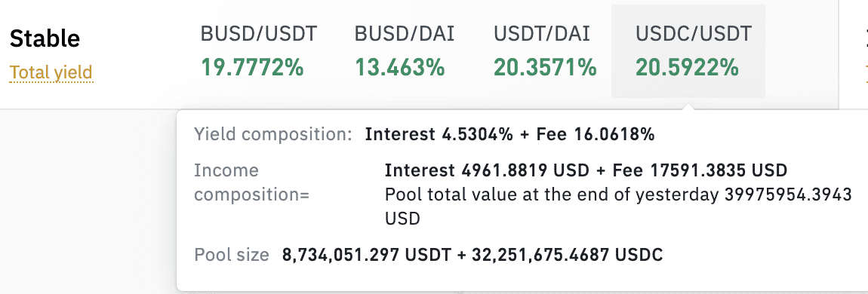Click the 20.5922% yield value

point(687,68)
